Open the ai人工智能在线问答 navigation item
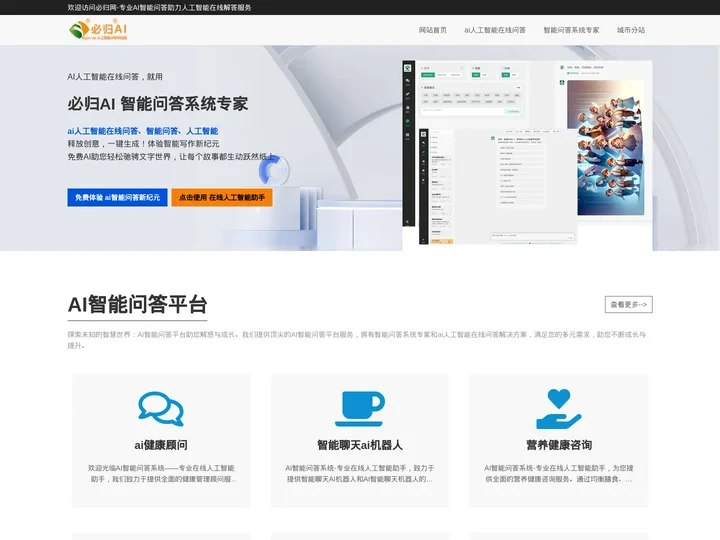Screen dimensions: 720x540 pyautogui.click(x=495, y=30)
